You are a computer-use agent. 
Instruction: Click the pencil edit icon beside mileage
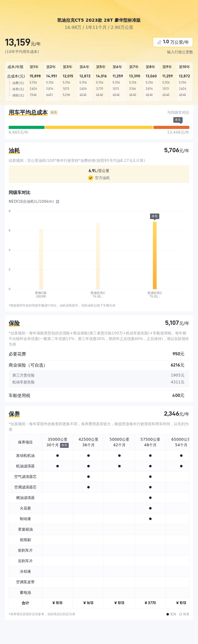click(159, 42)
